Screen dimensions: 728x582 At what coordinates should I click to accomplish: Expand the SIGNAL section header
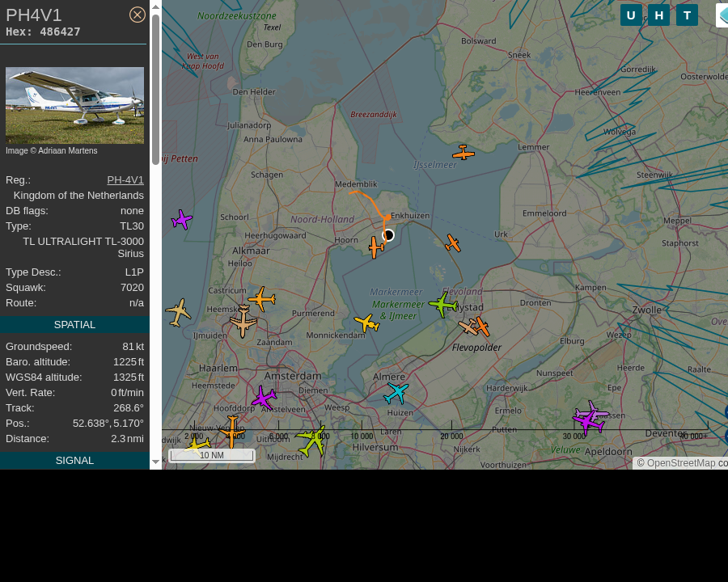coord(74,461)
